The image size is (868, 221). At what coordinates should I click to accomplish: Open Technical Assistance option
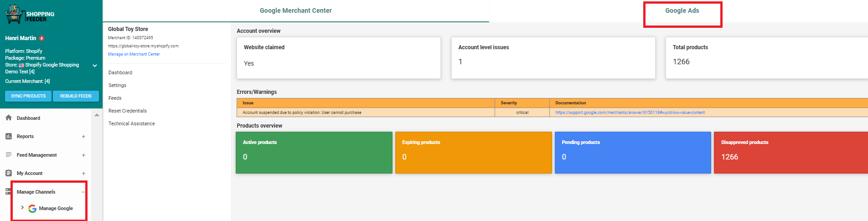pos(132,123)
